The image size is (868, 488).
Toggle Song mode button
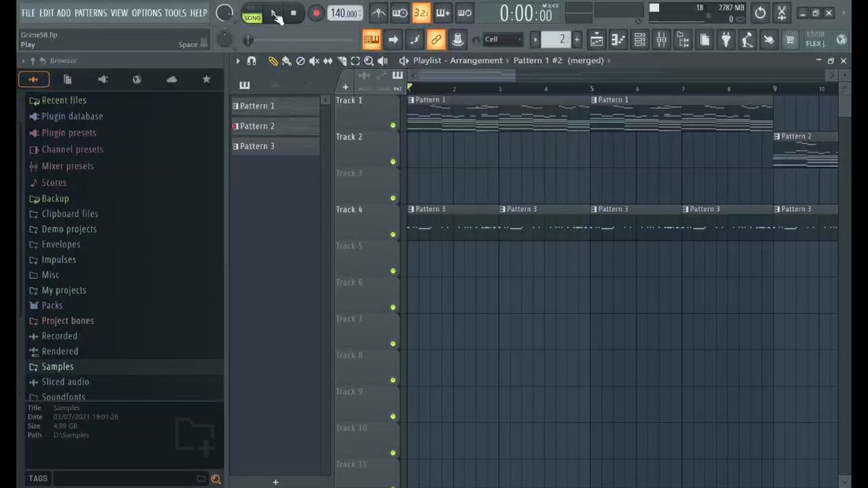point(252,14)
